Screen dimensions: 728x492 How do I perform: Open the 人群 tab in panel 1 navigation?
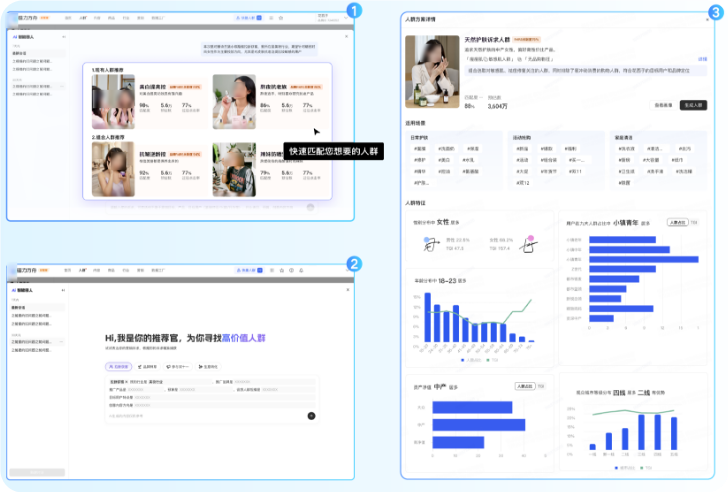(x=82, y=18)
